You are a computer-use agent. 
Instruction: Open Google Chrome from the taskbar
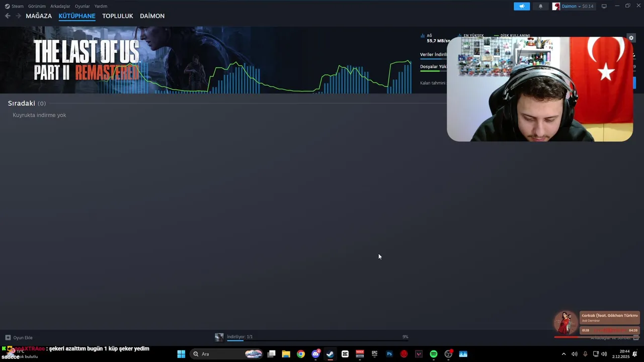(x=300, y=354)
